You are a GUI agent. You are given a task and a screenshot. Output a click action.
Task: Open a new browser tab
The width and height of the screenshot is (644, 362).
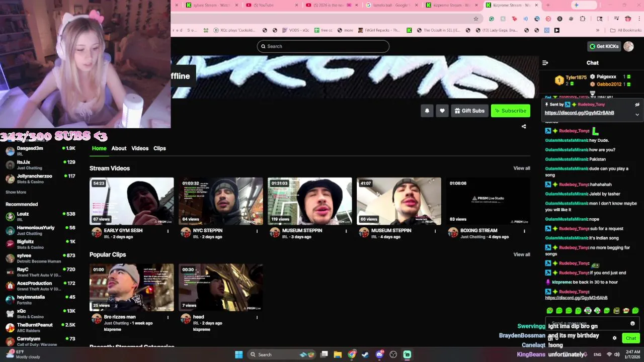(x=548, y=5)
